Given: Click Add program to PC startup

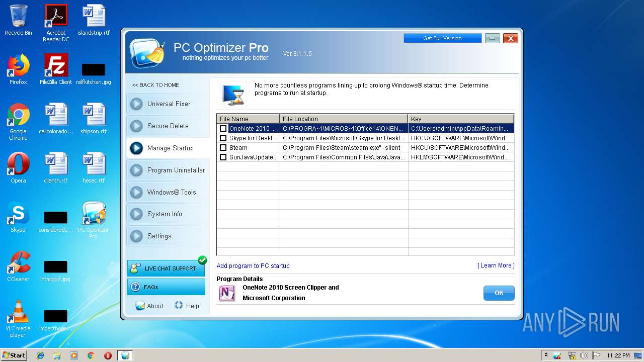Looking at the screenshot, I should [x=253, y=266].
